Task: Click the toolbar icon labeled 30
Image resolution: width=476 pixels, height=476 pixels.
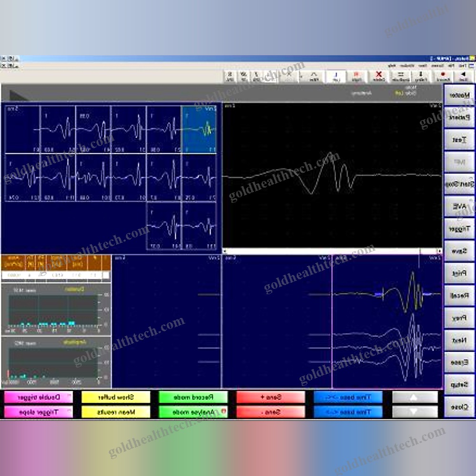Action: (243, 76)
